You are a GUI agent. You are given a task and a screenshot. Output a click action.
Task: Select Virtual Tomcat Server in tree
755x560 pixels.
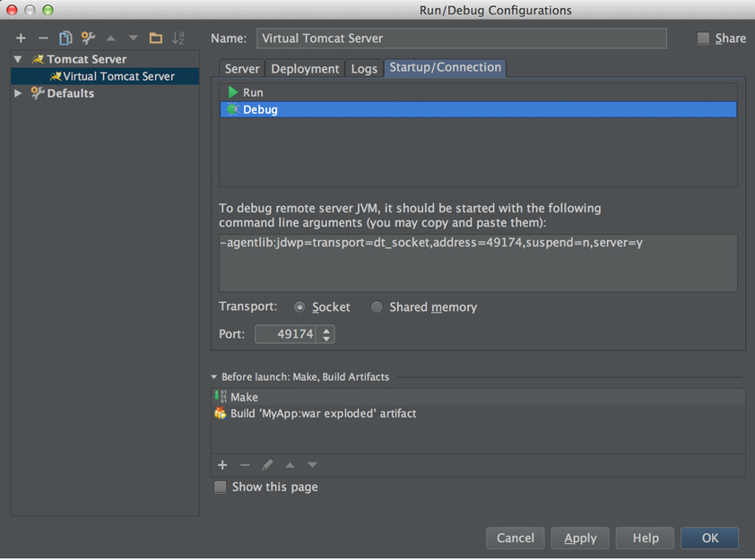(105, 76)
